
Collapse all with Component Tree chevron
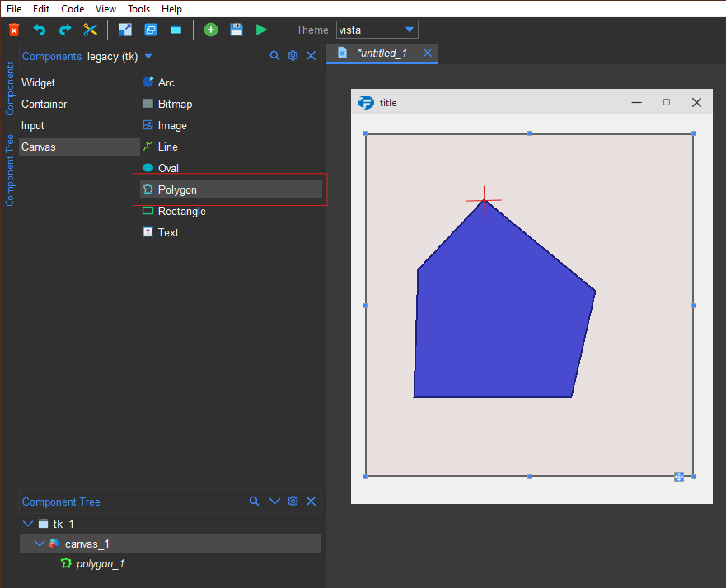(x=274, y=501)
